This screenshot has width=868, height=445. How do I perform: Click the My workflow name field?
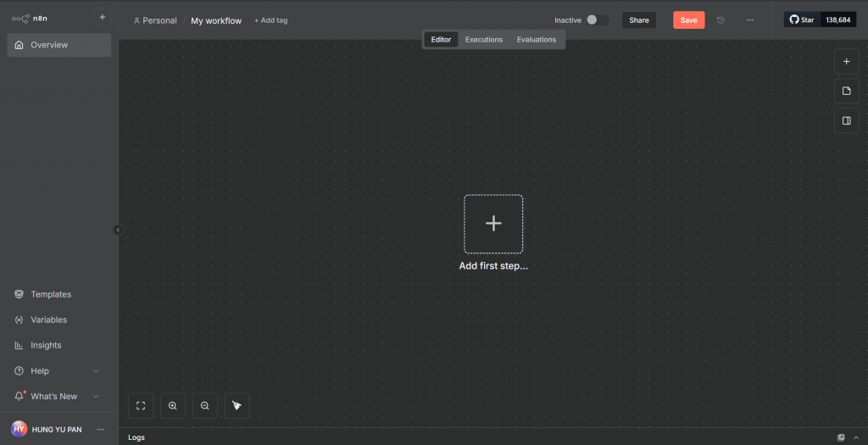tap(216, 20)
